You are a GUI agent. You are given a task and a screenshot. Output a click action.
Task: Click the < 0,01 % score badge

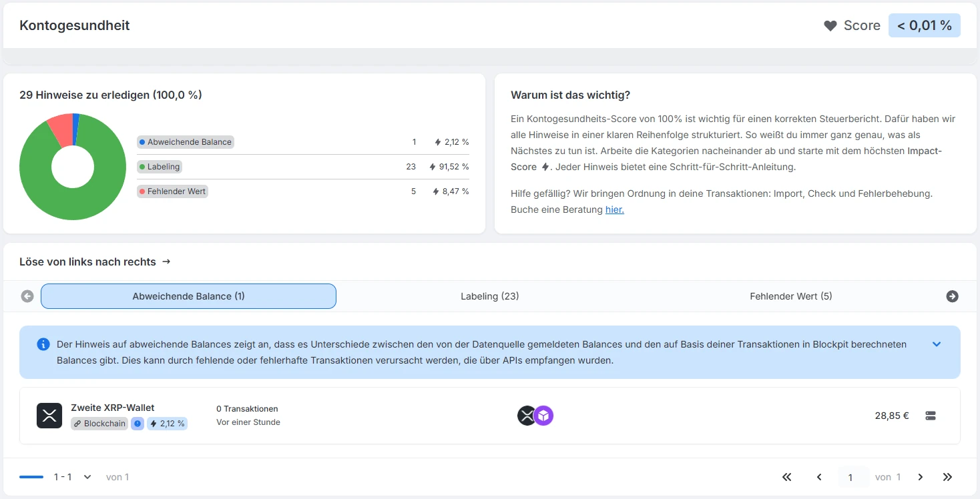coord(924,25)
